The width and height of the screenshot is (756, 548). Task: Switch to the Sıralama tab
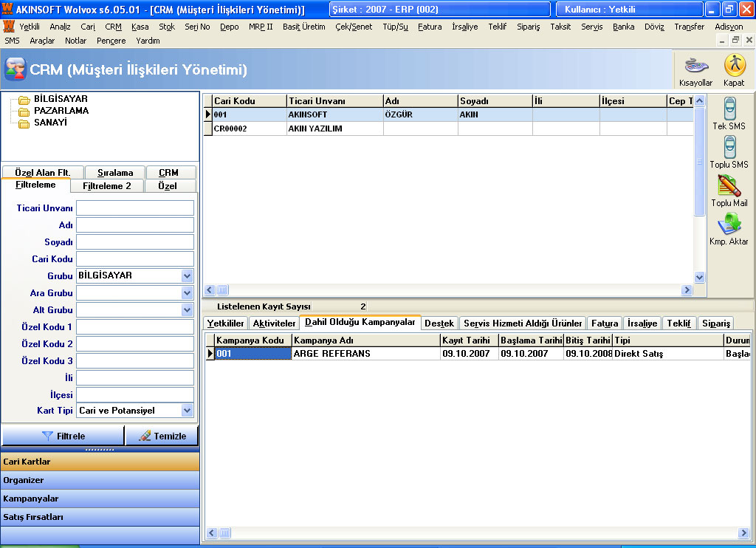(x=114, y=172)
